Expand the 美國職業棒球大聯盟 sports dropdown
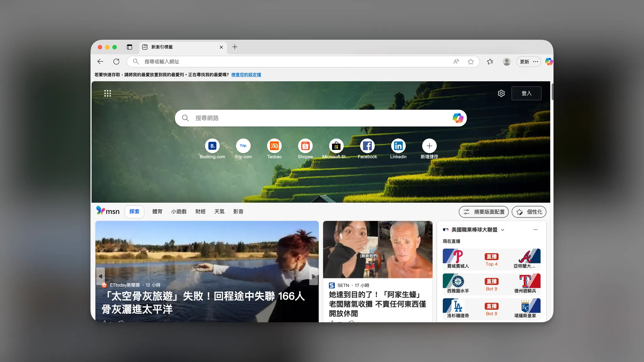Viewport: 644px width, 362px height. tap(503, 230)
